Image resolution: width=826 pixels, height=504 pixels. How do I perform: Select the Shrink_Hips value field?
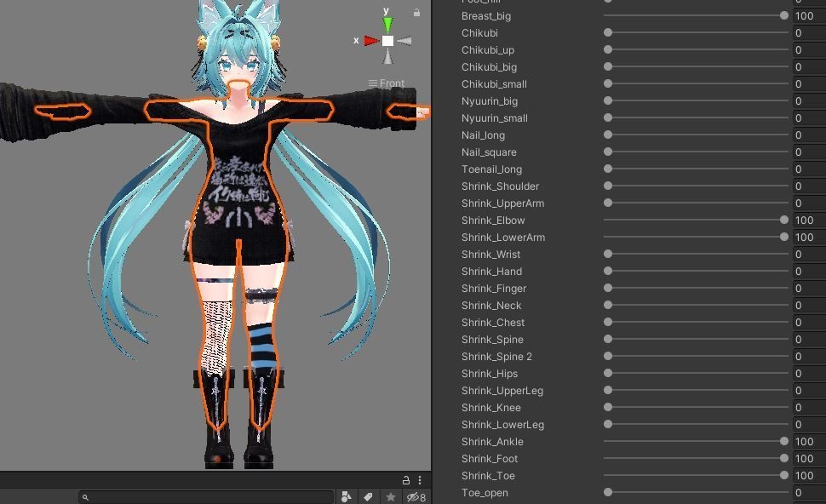click(810, 374)
